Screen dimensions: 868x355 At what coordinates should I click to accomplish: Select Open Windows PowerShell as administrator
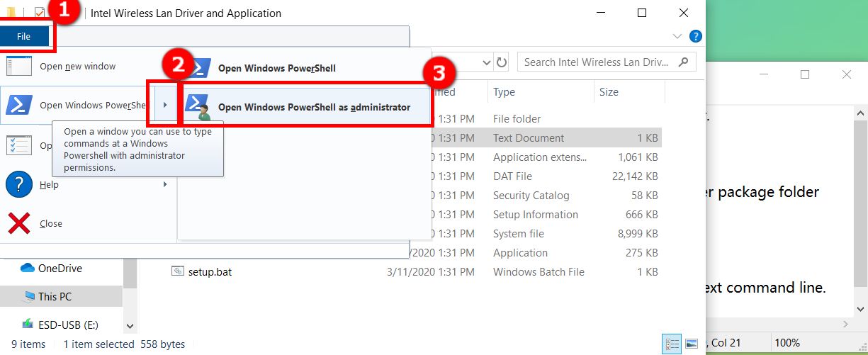[x=305, y=107]
